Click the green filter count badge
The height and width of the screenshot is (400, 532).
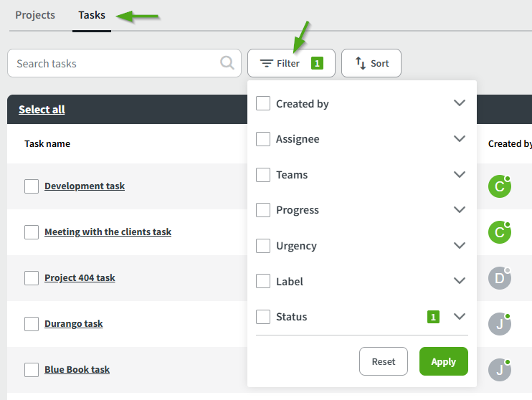(317, 63)
